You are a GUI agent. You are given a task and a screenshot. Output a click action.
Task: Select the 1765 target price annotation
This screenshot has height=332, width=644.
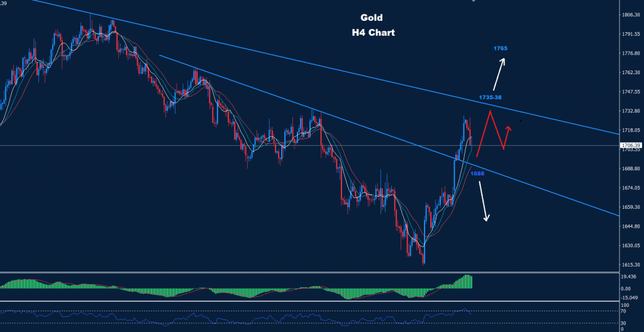[500, 48]
